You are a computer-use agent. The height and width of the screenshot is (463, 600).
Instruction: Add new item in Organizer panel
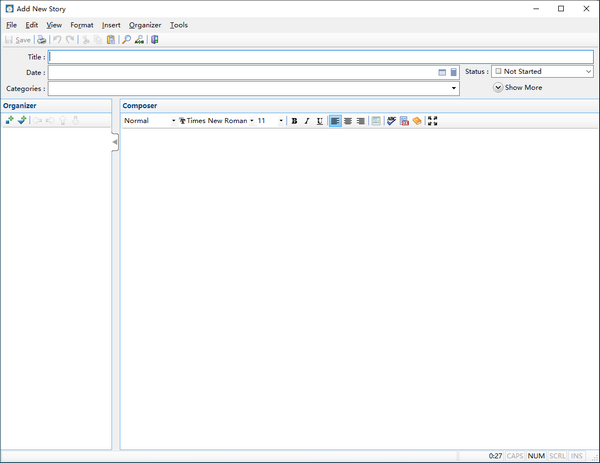click(x=9, y=121)
